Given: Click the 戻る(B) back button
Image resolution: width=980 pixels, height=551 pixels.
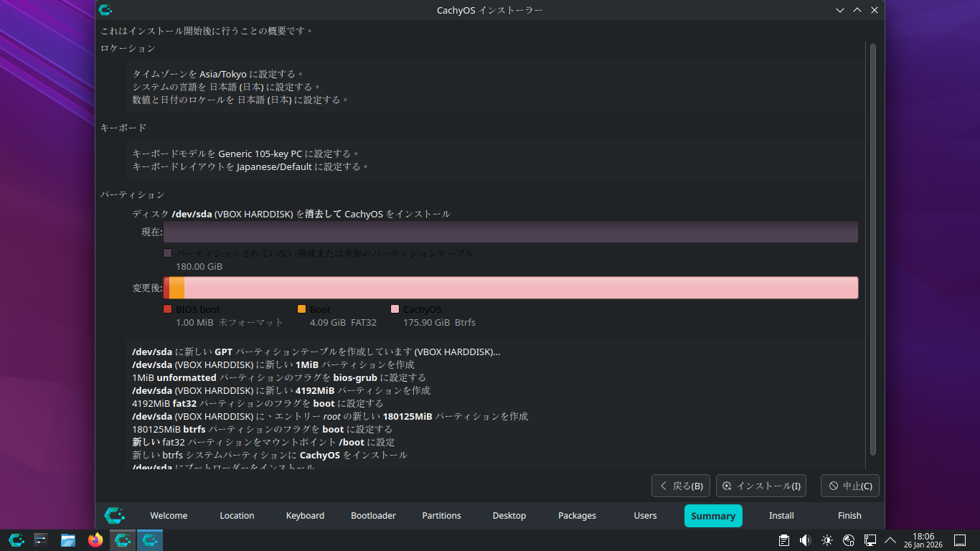Looking at the screenshot, I should [681, 486].
